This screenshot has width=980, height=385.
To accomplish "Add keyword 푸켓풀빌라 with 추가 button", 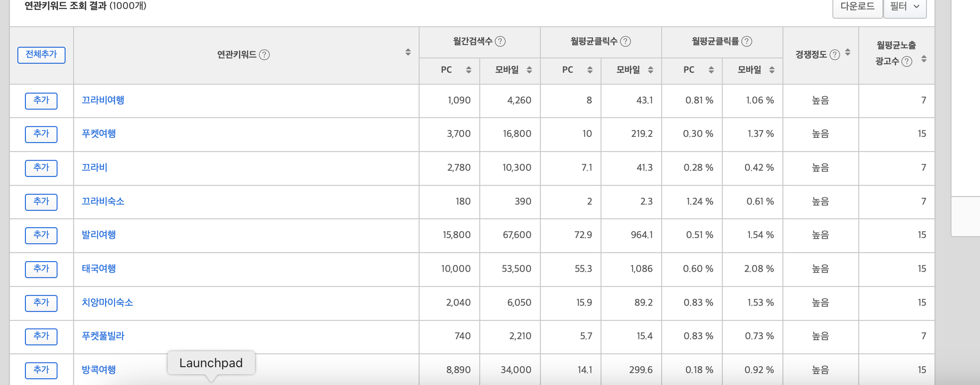I will (41, 337).
